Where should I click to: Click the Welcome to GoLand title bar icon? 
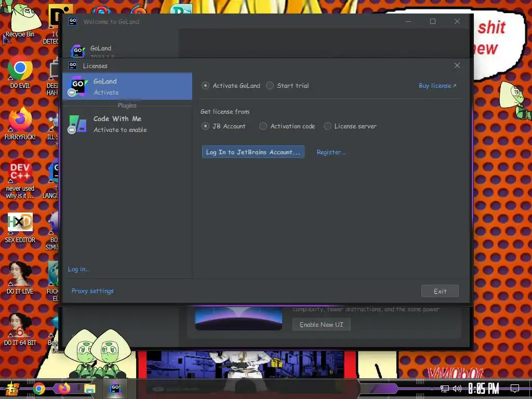[x=73, y=21]
